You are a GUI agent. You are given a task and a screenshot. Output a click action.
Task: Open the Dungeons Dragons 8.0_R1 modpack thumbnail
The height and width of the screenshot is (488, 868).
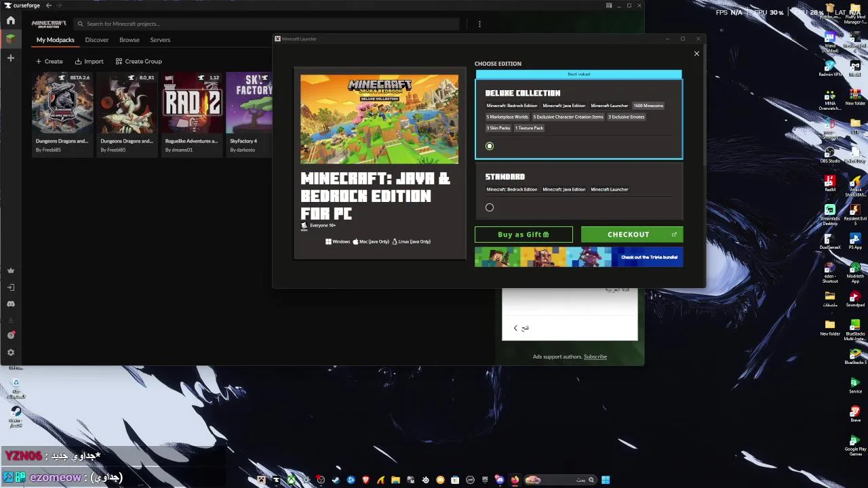pos(127,102)
